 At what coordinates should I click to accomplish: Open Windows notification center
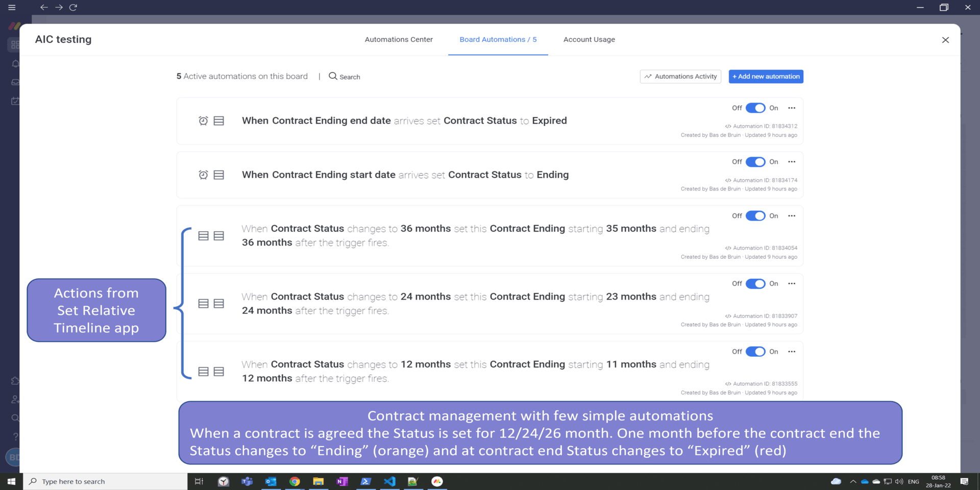pyautogui.click(x=964, y=481)
